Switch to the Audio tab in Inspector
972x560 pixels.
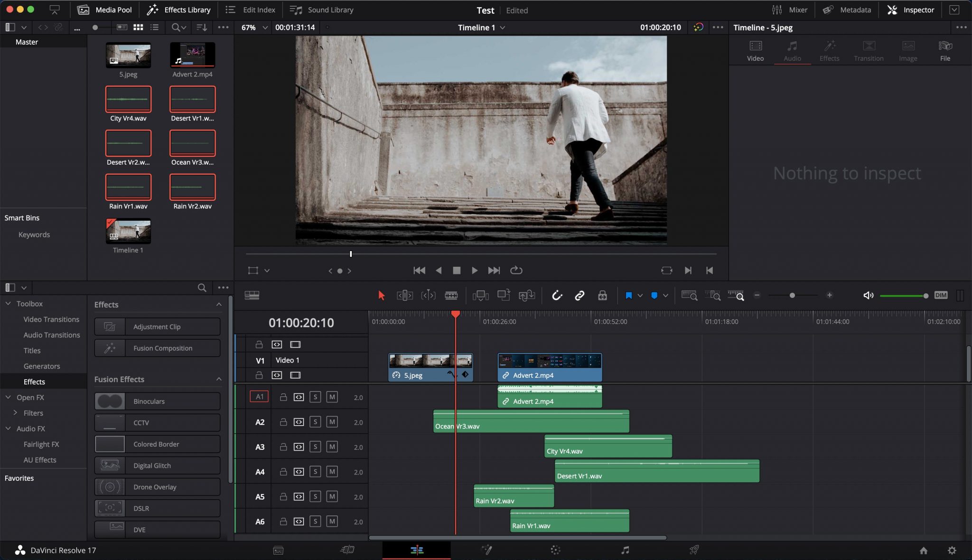[791, 50]
